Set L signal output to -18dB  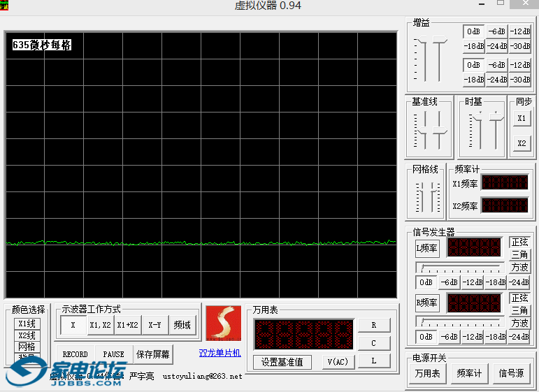(496, 282)
